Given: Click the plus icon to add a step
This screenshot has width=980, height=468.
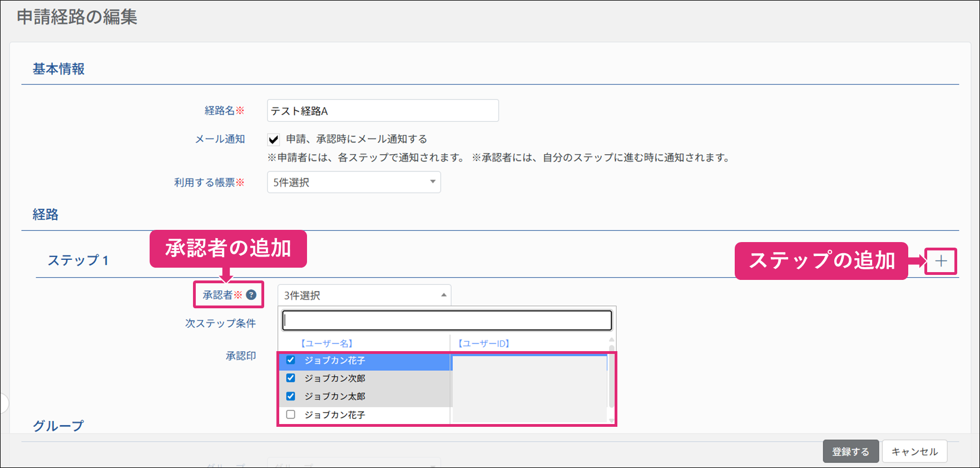Looking at the screenshot, I should click(941, 261).
